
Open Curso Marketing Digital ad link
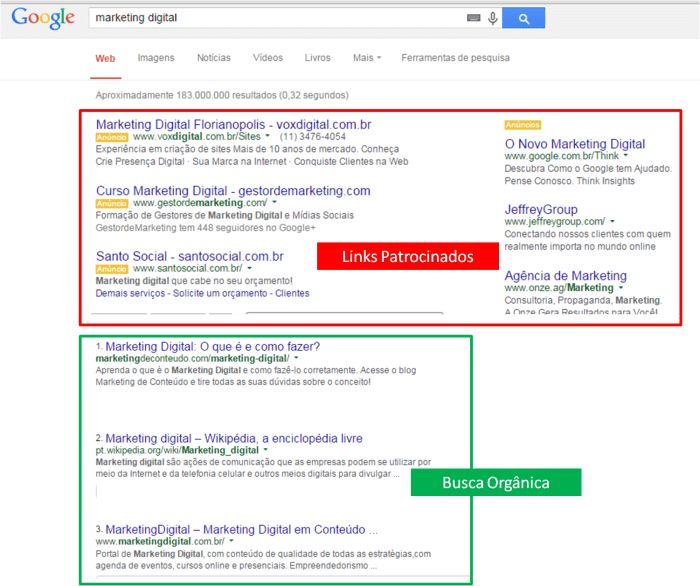[233, 190]
